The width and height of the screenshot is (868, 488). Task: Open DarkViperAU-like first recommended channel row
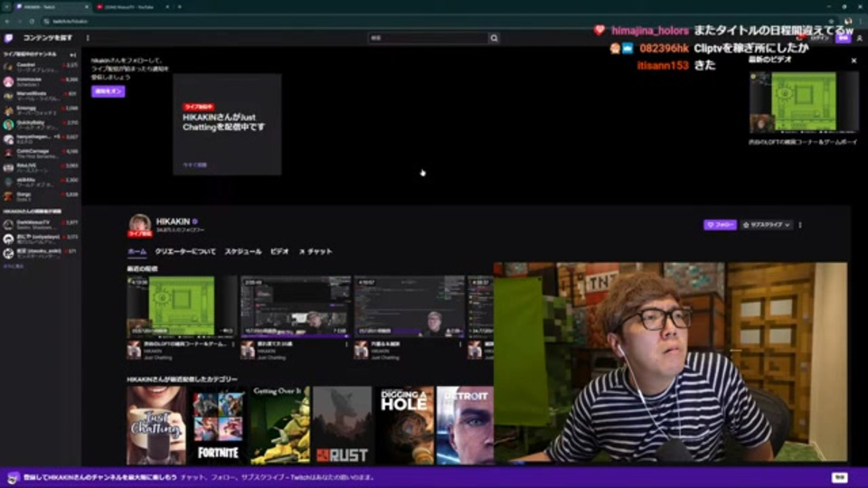point(41,224)
